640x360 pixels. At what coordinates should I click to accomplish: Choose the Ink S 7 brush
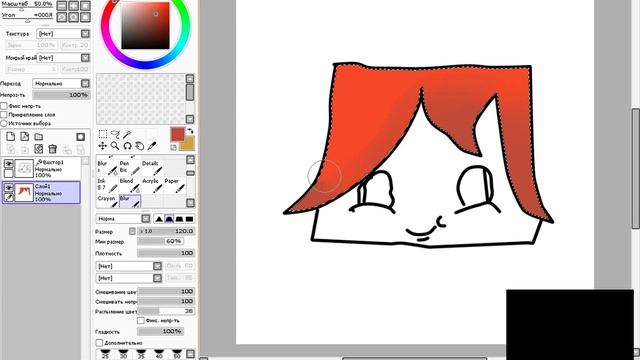(x=107, y=185)
